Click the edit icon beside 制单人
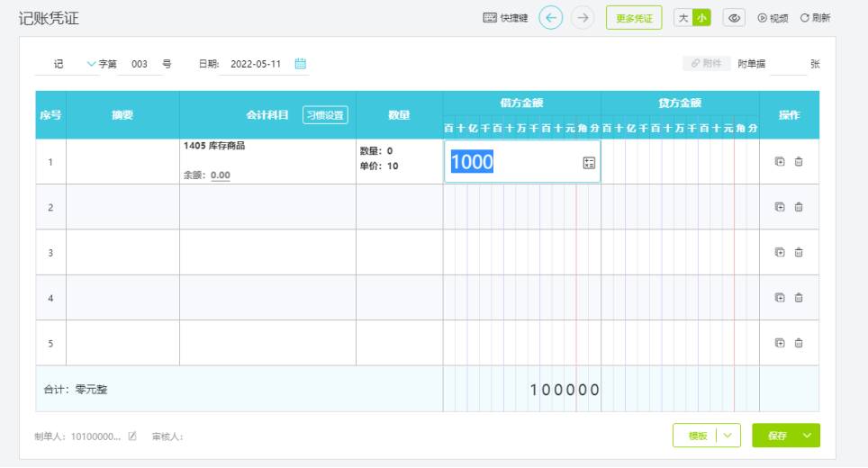Image resolution: width=868 pixels, height=468 pixels. (132, 436)
